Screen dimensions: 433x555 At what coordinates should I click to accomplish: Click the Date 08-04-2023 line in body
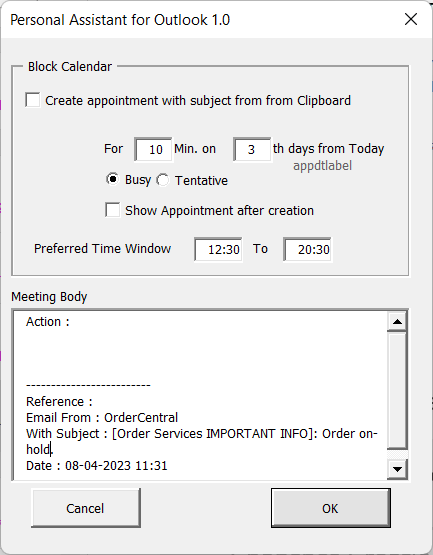(97, 465)
